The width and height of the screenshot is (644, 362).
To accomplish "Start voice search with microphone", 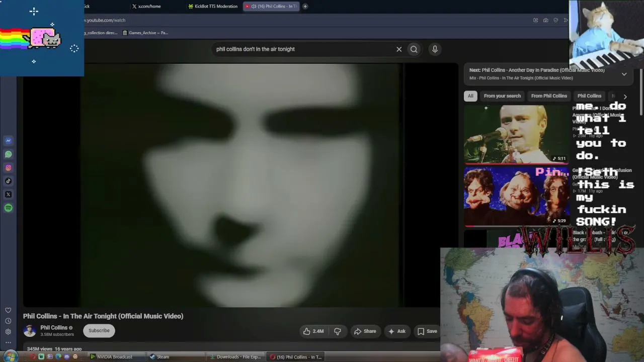I will tap(435, 49).
